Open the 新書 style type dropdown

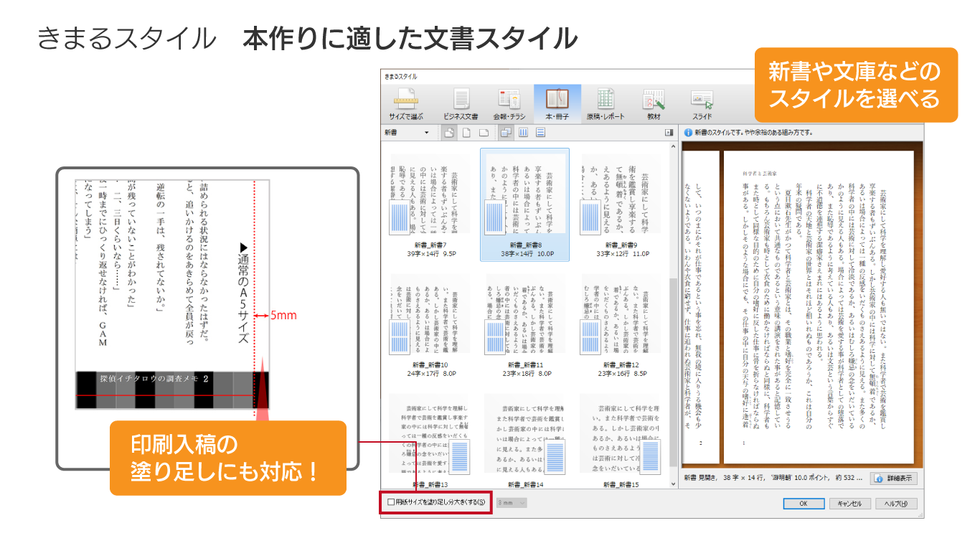pyautogui.click(x=406, y=133)
